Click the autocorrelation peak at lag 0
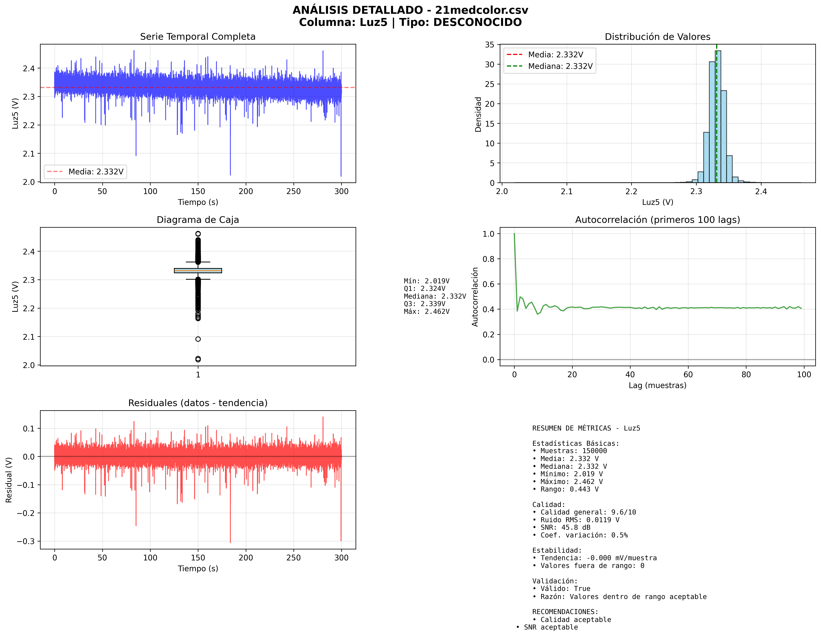This screenshot has width=821, height=644. click(x=514, y=234)
